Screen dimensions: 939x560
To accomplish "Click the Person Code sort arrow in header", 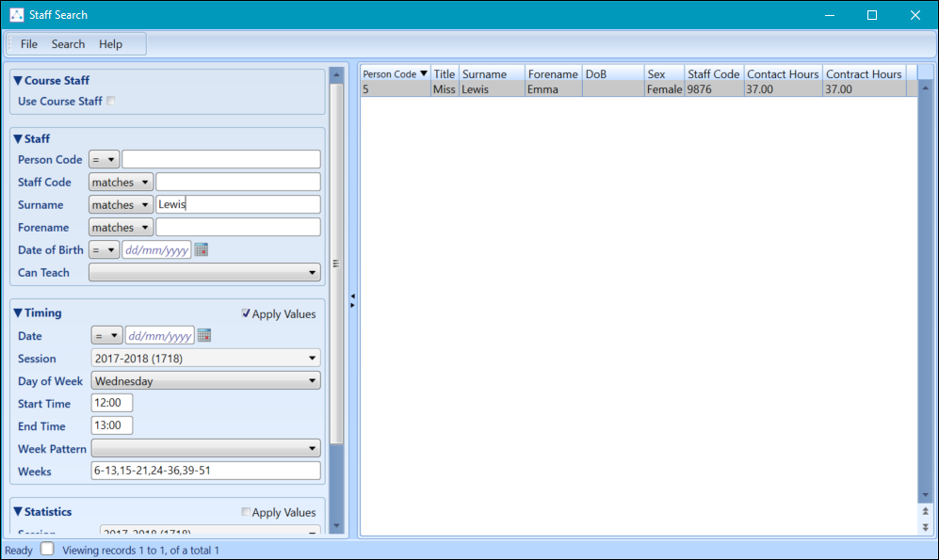I will [424, 73].
